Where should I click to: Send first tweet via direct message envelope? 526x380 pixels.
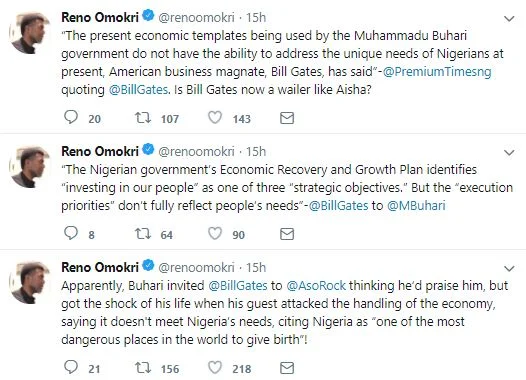[x=287, y=118]
